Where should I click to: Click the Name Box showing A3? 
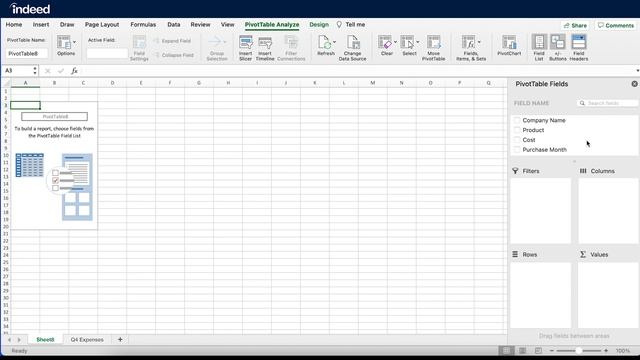(17, 71)
